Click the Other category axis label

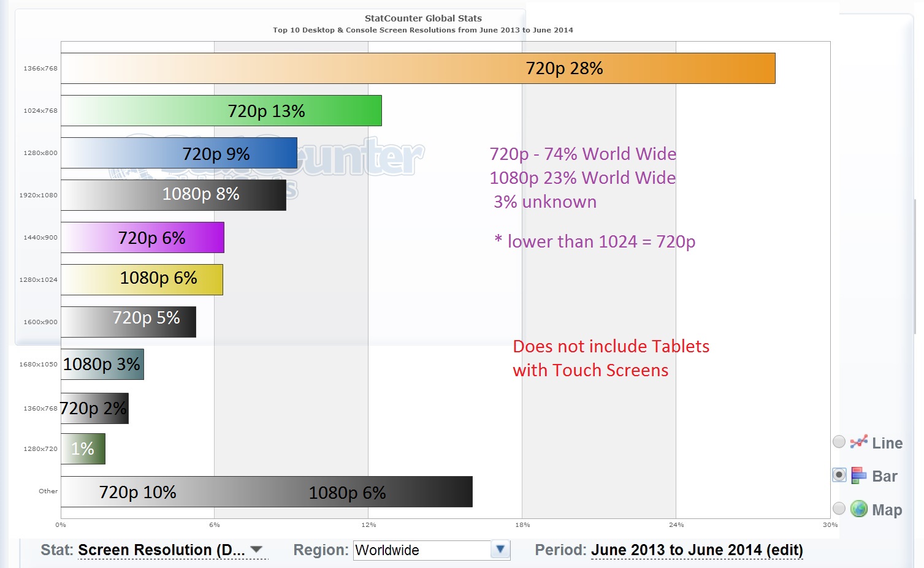click(x=48, y=491)
